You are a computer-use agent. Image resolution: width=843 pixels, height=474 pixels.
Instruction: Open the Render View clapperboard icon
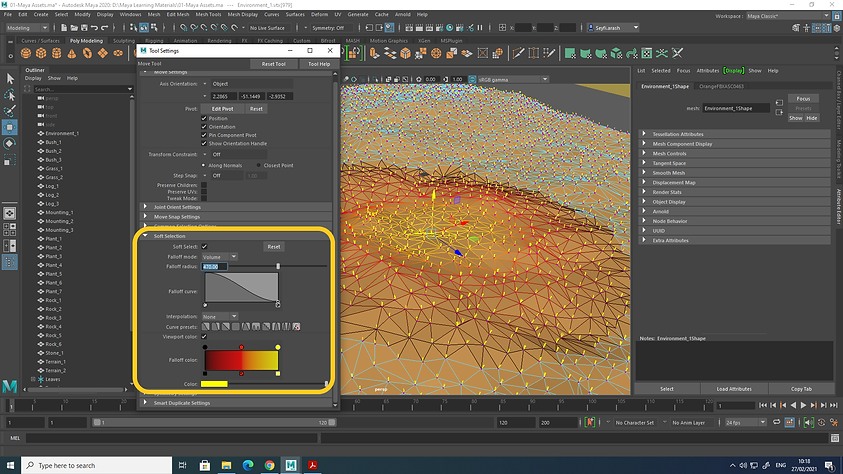click(x=410, y=27)
